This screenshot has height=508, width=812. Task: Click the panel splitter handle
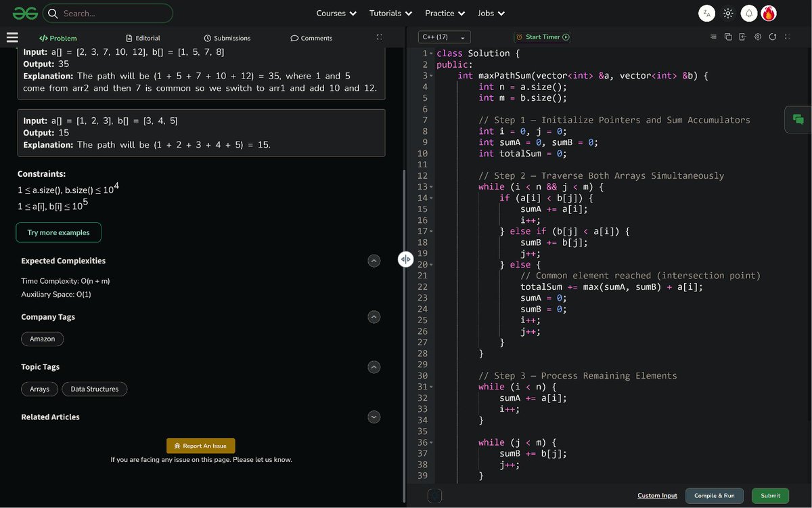point(405,259)
